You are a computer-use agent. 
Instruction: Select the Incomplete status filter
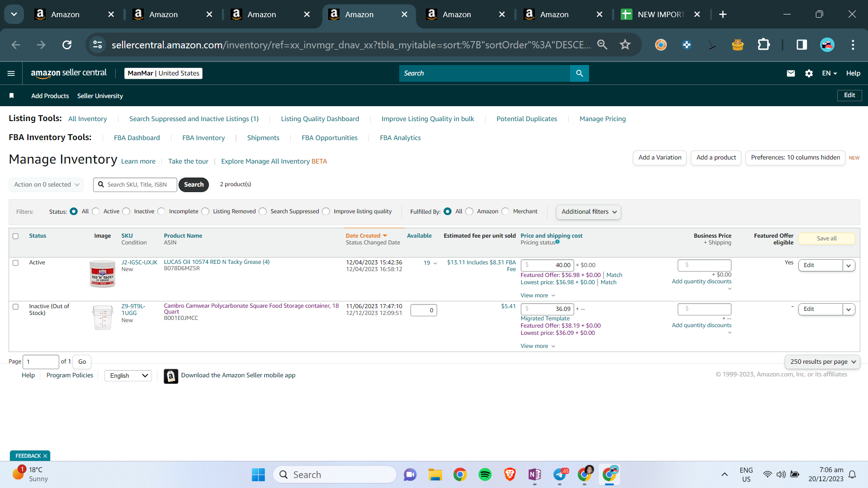tap(161, 211)
